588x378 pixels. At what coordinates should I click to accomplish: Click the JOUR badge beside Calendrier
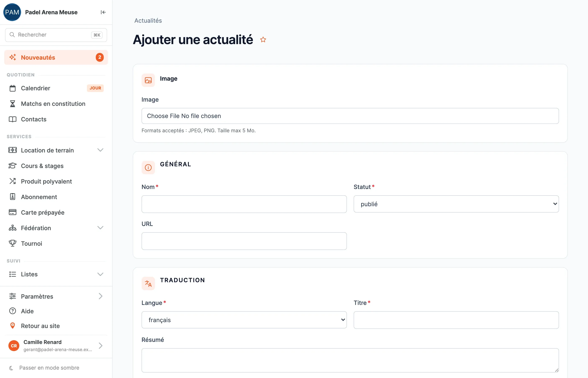click(95, 88)
